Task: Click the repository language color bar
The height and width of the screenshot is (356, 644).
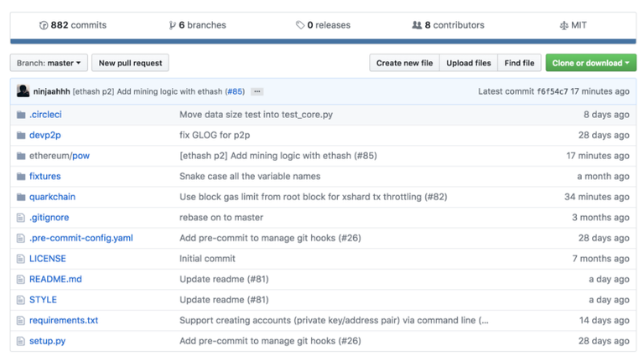Action: 322,41
